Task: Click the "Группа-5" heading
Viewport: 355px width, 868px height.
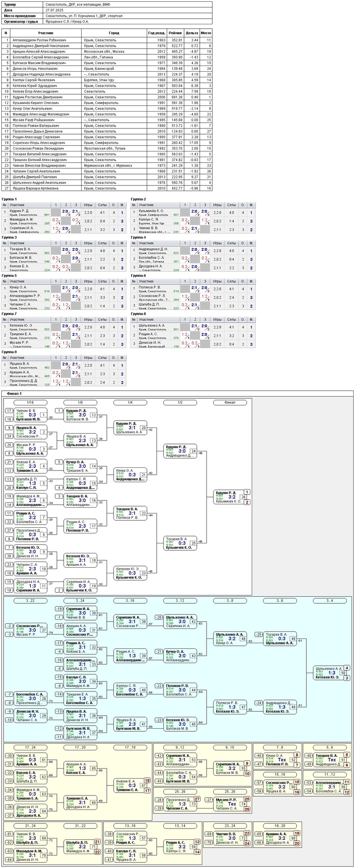Action: 9,276
